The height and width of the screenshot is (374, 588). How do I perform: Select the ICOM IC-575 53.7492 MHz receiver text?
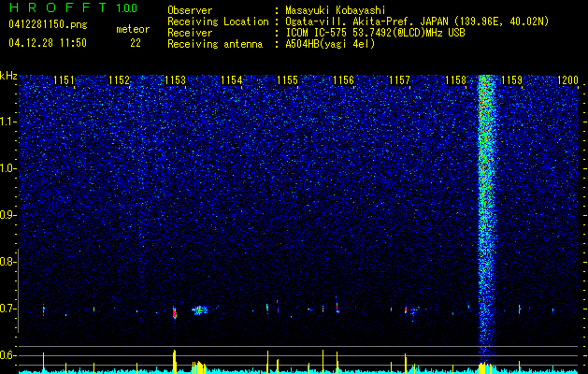[375, 34]
